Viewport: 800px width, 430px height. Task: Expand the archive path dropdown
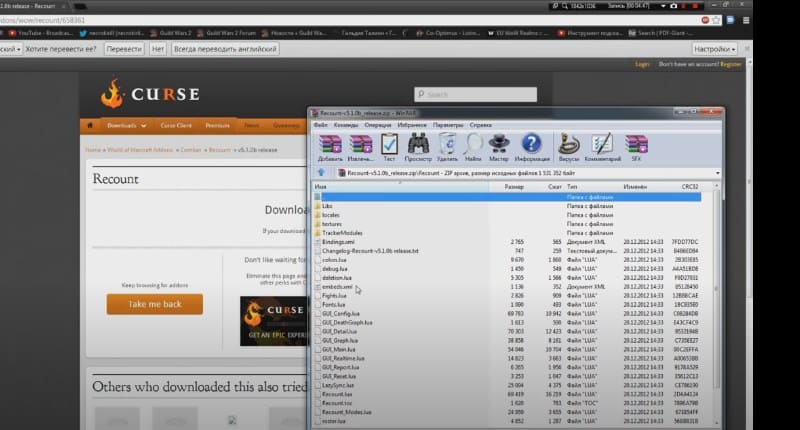(x=721, y=172)
